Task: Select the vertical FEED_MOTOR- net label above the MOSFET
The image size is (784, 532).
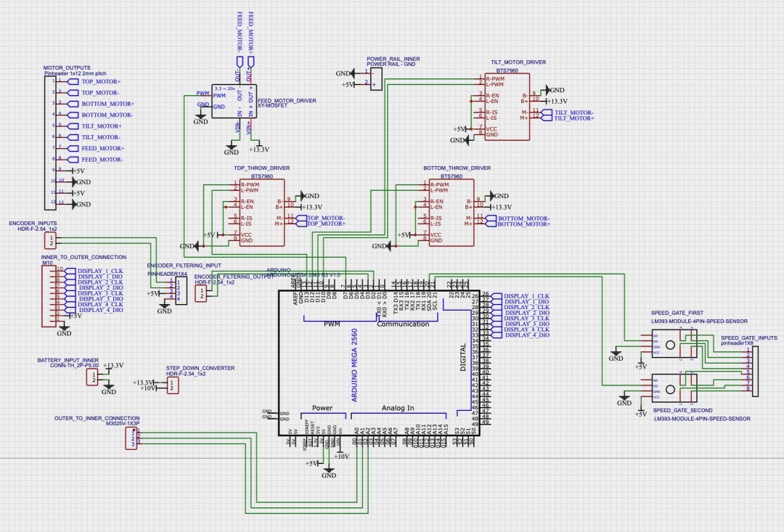Action: tap(239, 33)
